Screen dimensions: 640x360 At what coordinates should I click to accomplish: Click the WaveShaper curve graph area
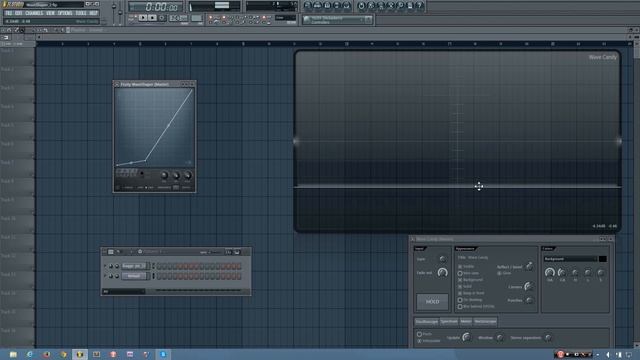(154, 127)
